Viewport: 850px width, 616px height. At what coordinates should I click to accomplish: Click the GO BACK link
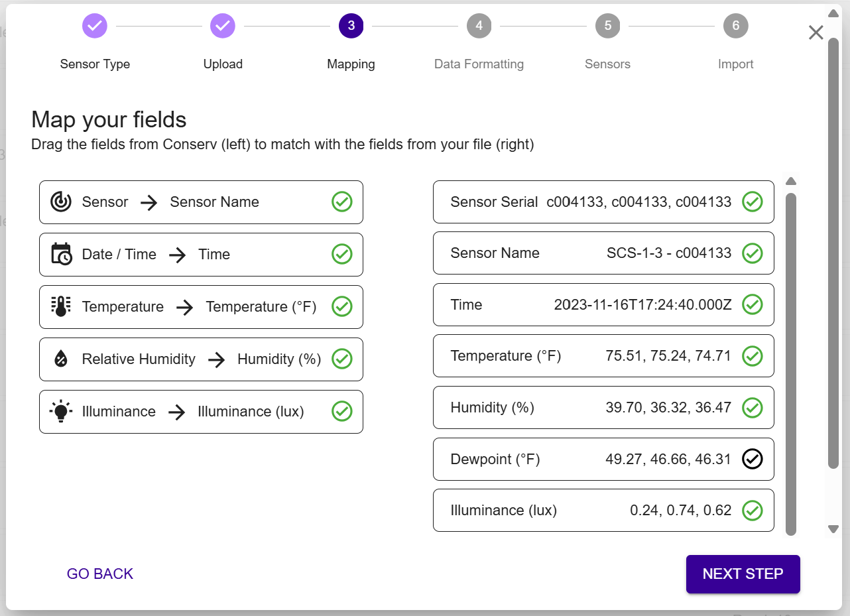tap(100, 574)
